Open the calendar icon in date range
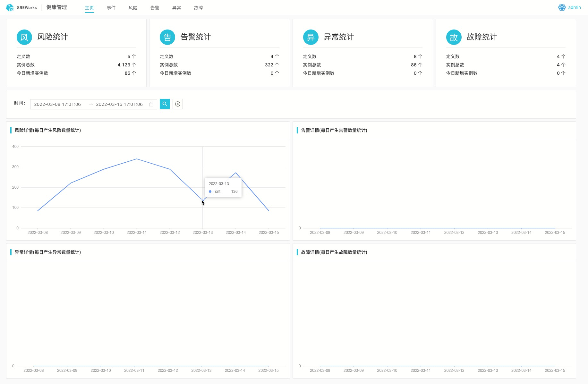The image size is (588, 384). (x=151, y=104)
